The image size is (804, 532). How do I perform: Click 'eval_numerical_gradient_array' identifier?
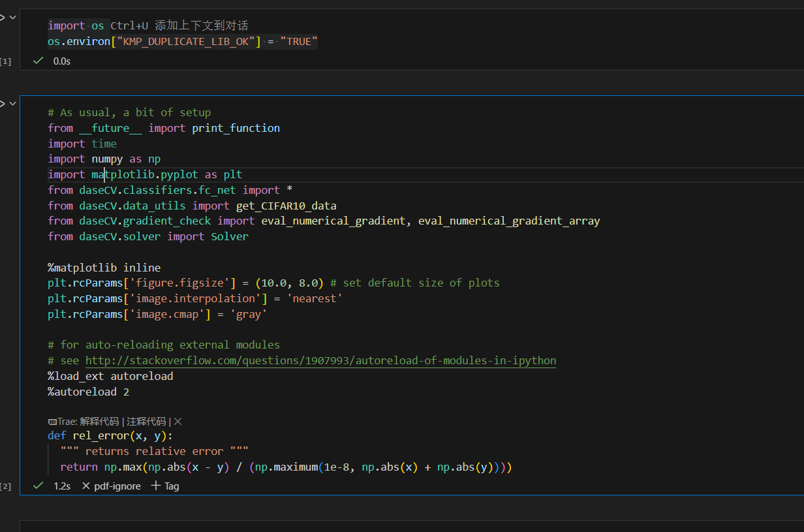coord(509,221)
